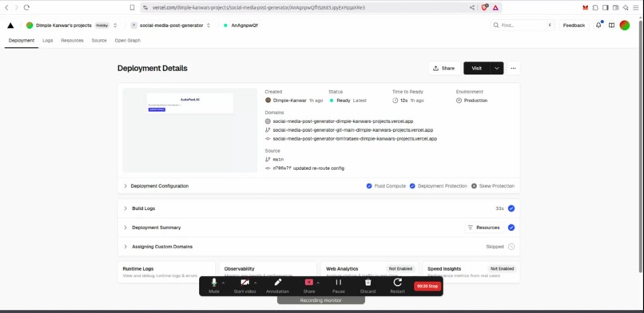Open the git-main branch domain link
This screenshot has width=644, height=313.
point(353,130)
